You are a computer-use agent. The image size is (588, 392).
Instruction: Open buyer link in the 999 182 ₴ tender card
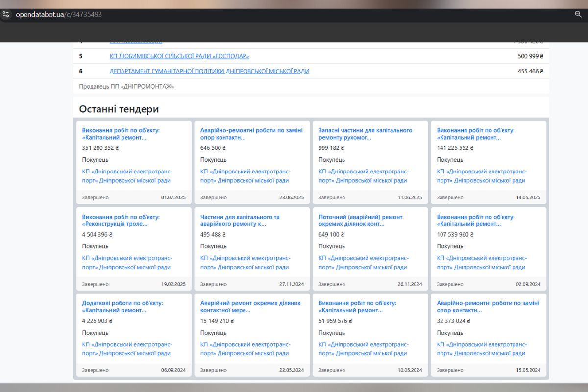[363, 176]
